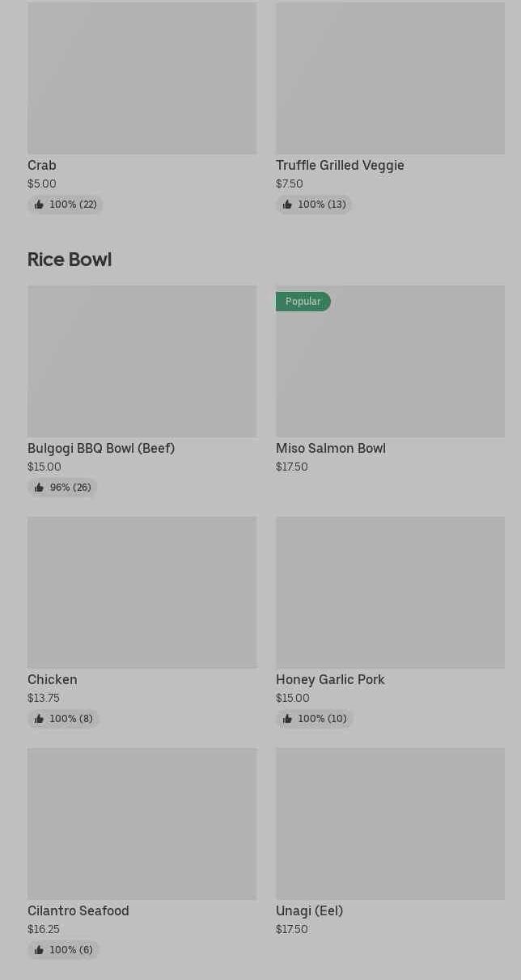Click the thumbs-up icon under Crab
The height and width of the screenshot is (980, 521).
(39, 205)
